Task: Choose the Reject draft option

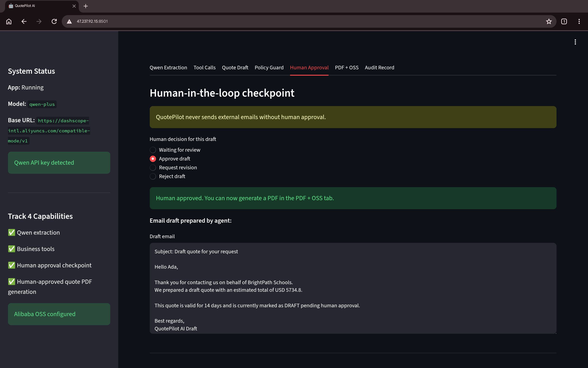Action: 167,176
